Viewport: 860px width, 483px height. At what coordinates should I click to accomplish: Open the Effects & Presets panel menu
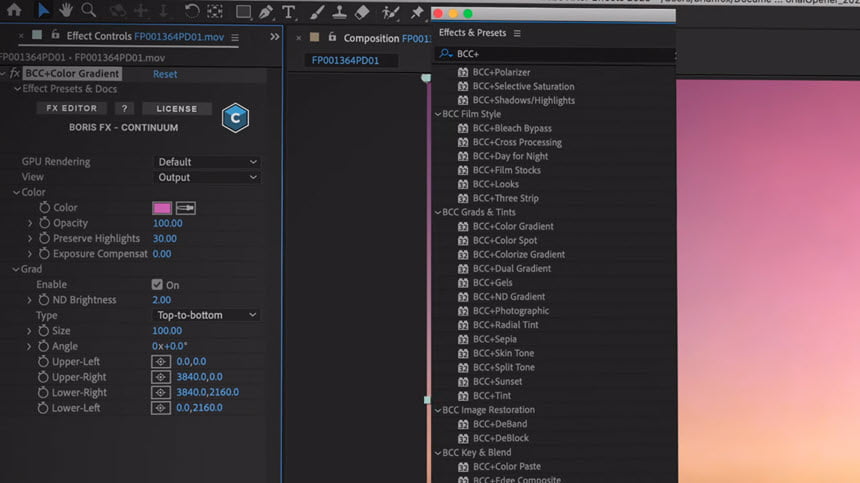[517, 33]
